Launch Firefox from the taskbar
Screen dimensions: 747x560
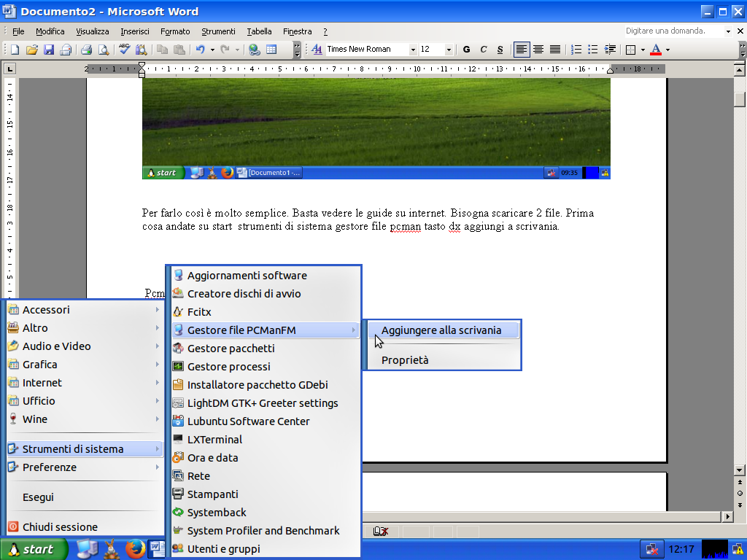point(133,549)
